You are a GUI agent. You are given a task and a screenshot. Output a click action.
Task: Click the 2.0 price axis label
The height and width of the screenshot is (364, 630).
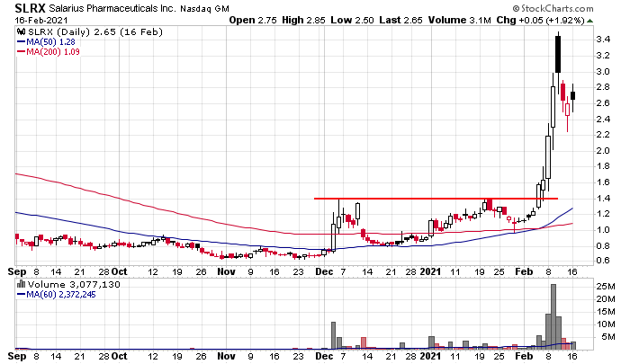tap(603, 150)
